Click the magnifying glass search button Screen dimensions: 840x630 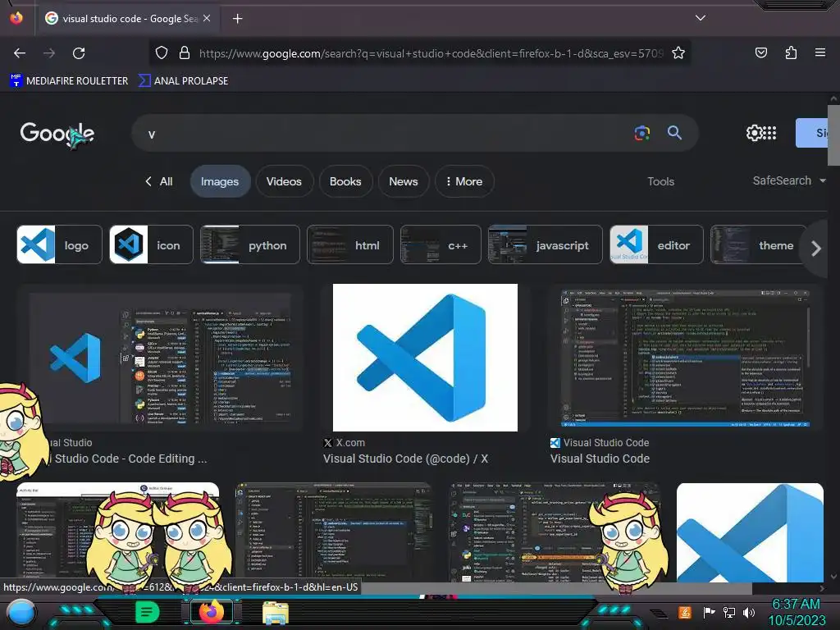pyautogui.click(x=674, y=133)
